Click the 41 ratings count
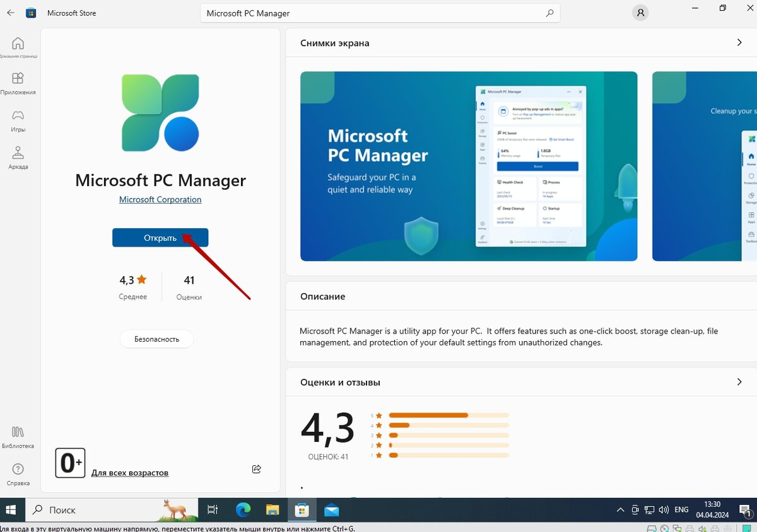This screenshot has height=532, width=757. [189, 280]
